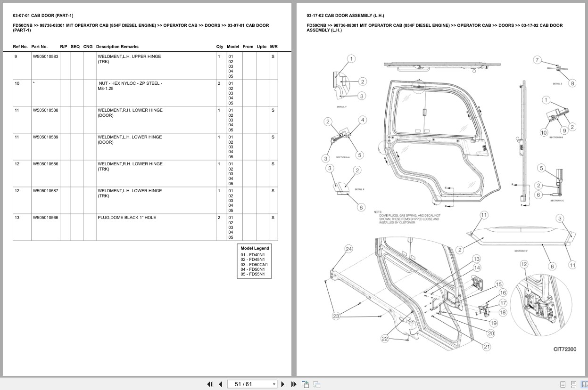Go to the first page
The width and height of the screenshot is (588, 390).
[x=210, y=384]
